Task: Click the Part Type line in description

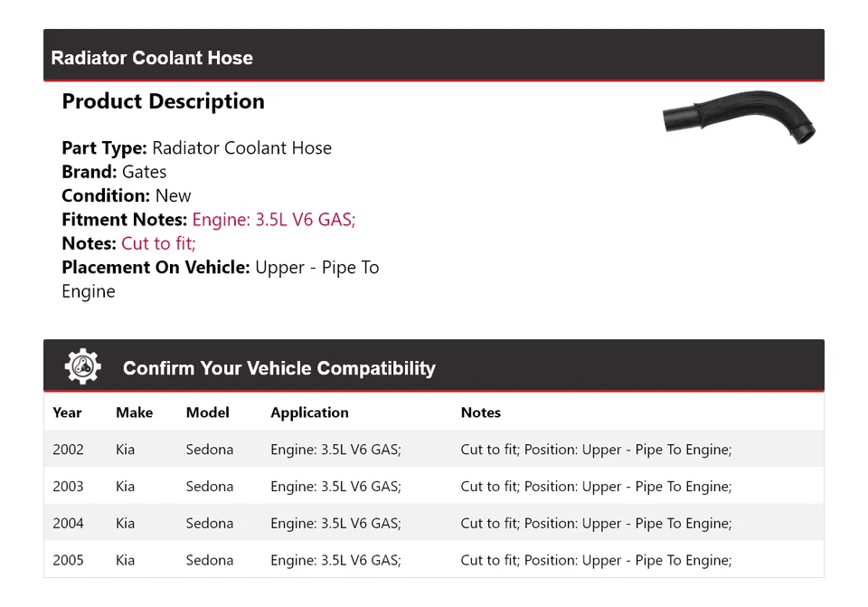Action: 196,148
